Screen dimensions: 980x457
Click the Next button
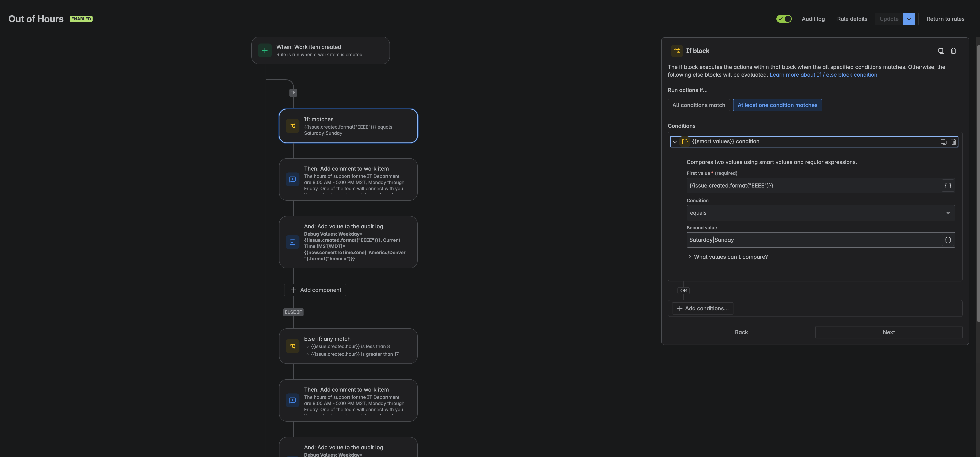pyautogui.click(x=889, y=333)
